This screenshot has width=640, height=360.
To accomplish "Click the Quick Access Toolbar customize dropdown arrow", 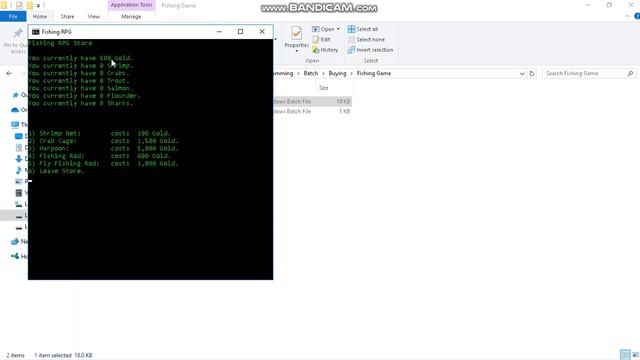I will [38, 6].
